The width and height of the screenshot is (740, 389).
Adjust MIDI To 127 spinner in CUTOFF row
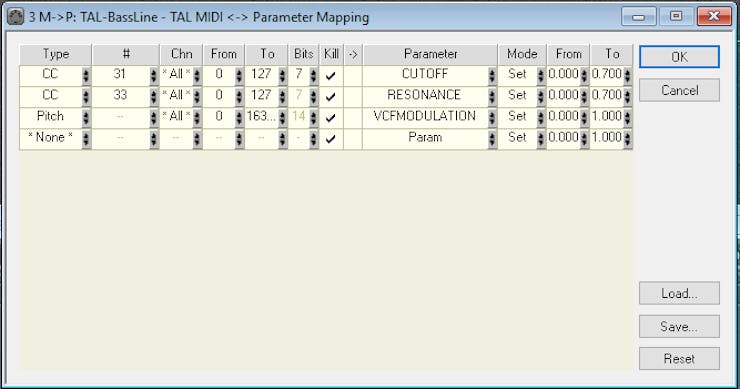(282, 76)
